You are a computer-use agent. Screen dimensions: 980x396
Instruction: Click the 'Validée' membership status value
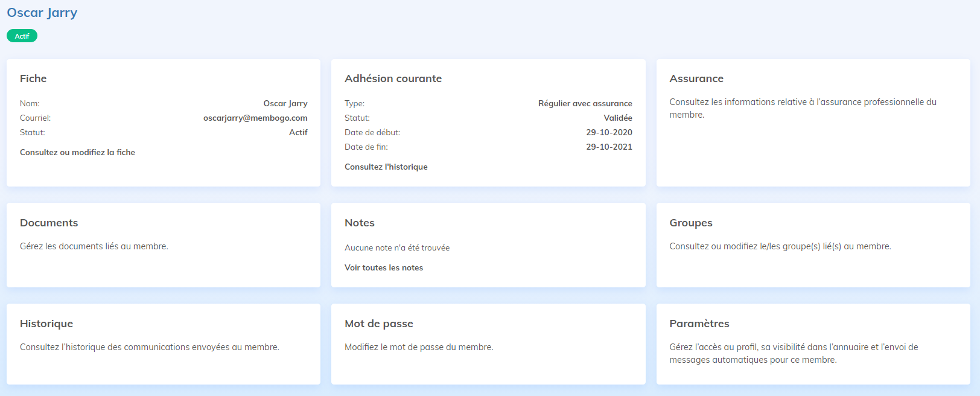[618, 118]
